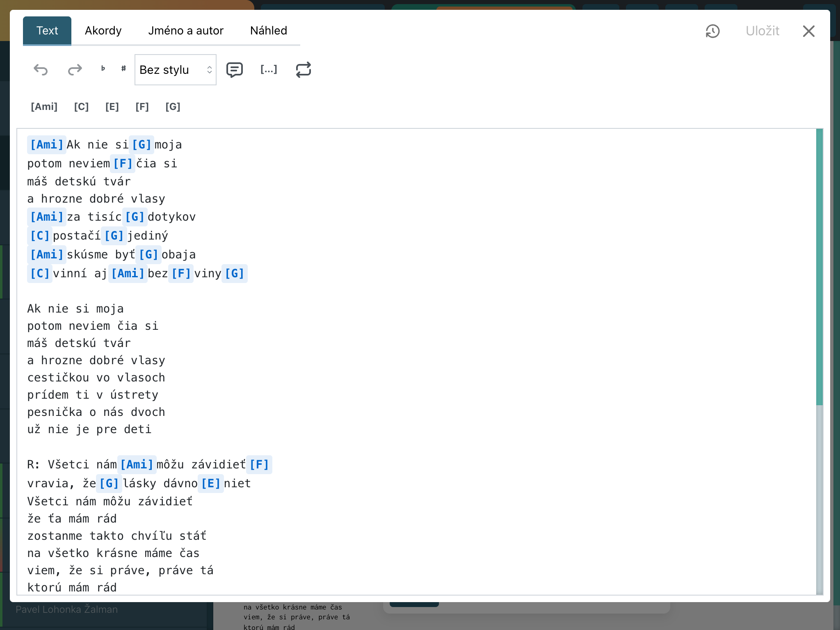Insert the [E] chord from palette
Viewport: 840px width, 630px height.
112,107
